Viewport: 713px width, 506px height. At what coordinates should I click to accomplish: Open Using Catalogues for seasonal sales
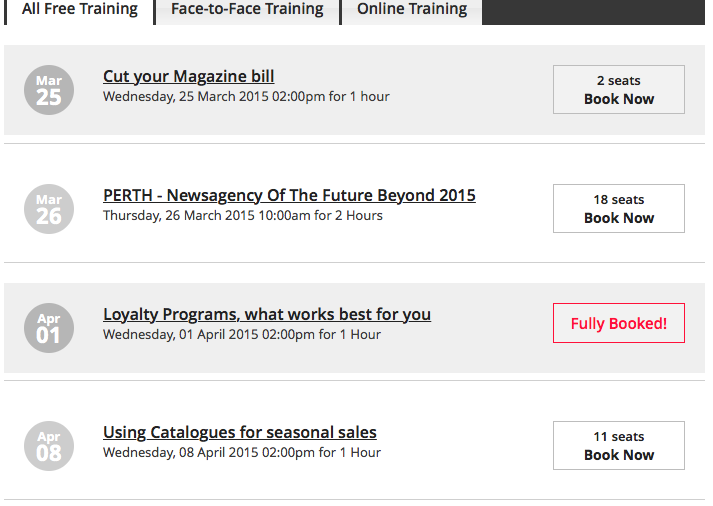pyautogui.click(x=240, y=433)
